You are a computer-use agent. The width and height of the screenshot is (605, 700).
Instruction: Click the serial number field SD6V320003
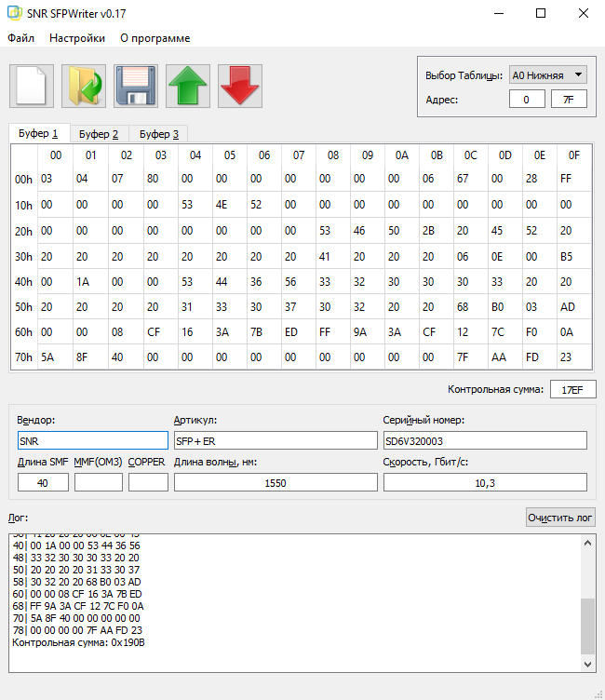(x=485, y=440)
